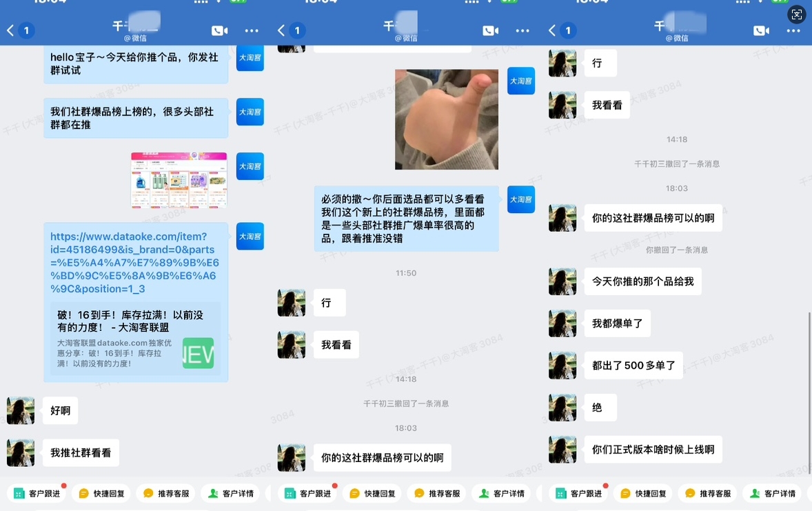Click the vertical scrollbar on the right edge
Screen dimensions: 812x511
coord(809,372)
